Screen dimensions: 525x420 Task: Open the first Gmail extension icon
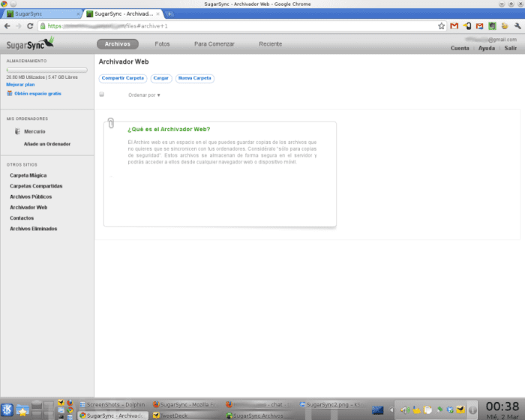click(454, 25)
